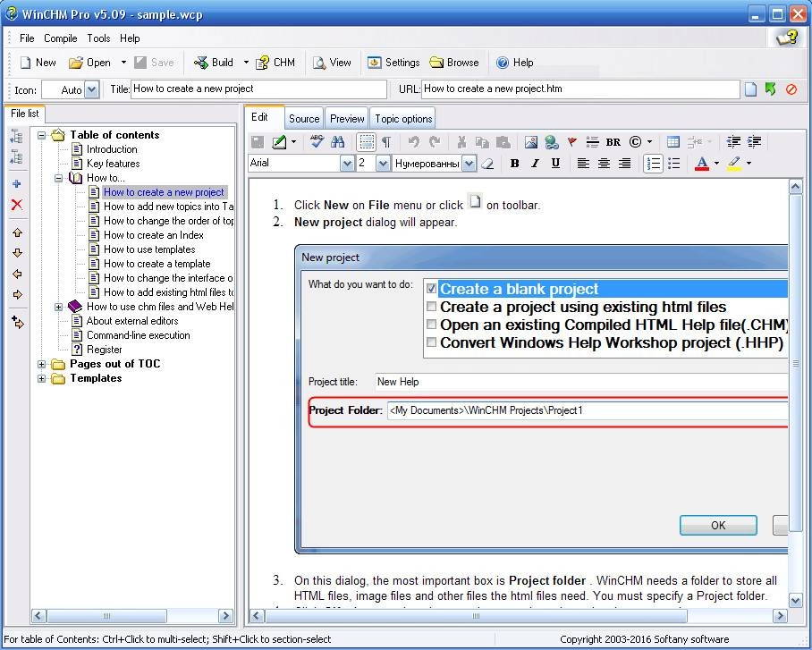Expand the Pages out of TOC folder
The image size is (812, 650).
tap(41, 364)
